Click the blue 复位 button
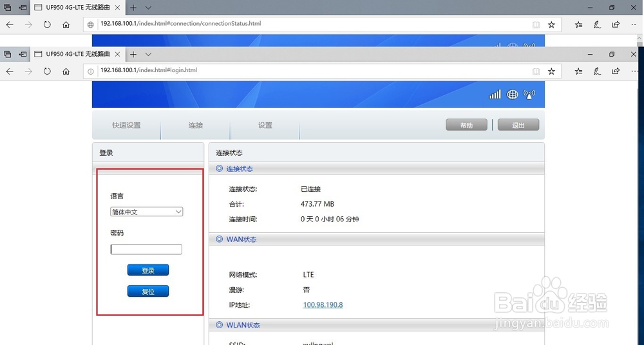Image resolution: width=644 pixels, height=345 pixels. [148, 291]
